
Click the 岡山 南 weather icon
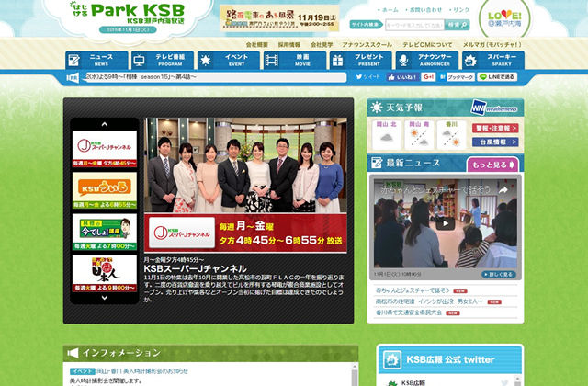click(x=419, y=135)
